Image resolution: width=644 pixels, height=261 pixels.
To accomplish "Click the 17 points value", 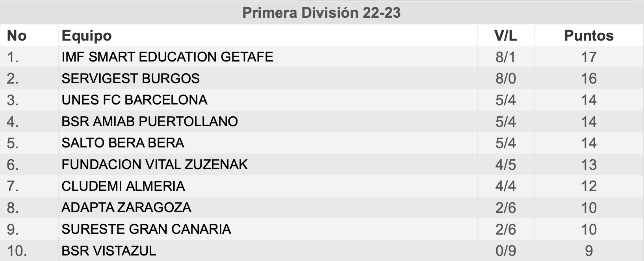I will 589,57.
